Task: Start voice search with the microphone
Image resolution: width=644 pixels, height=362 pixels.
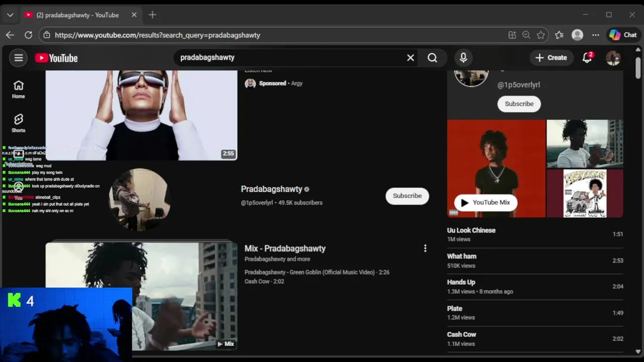Action: point(463,58)
